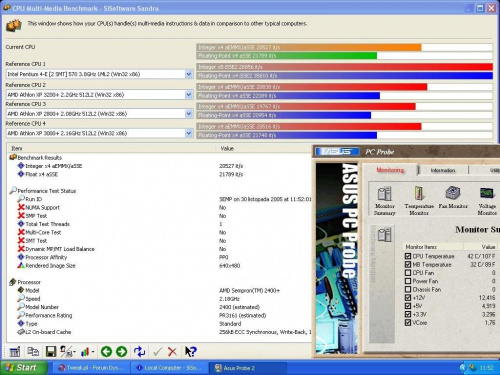Click the blue refresh arrows icon
This screenshot has width=500, height=375.
tap(139, 352)
